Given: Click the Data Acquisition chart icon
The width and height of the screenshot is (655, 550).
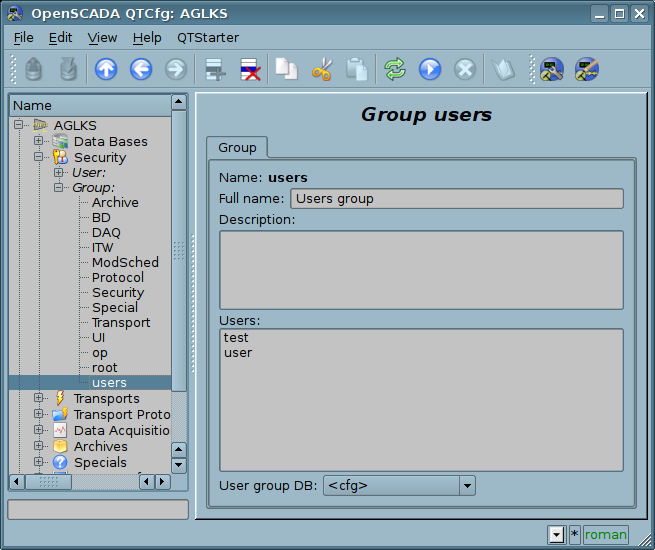Looking at the screenshot, I should pos(60,430).
